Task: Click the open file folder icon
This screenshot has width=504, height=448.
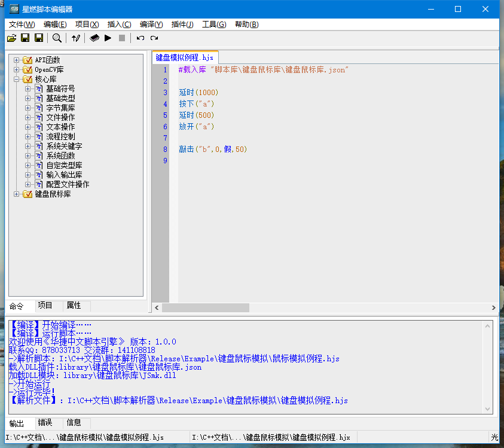Action: [11, 38]
